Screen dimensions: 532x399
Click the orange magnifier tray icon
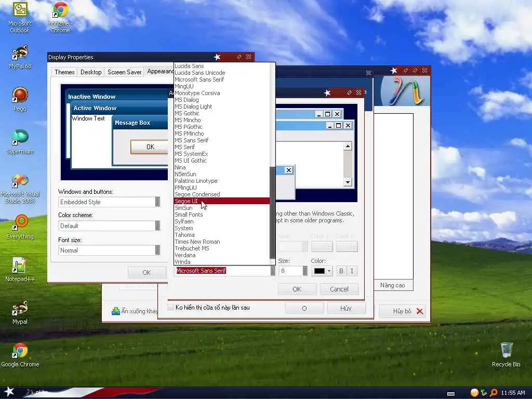(x=494, y=393)
